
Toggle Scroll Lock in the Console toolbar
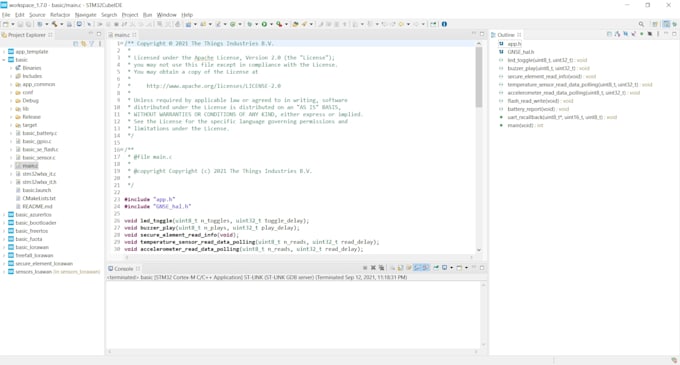click(400, 268)
